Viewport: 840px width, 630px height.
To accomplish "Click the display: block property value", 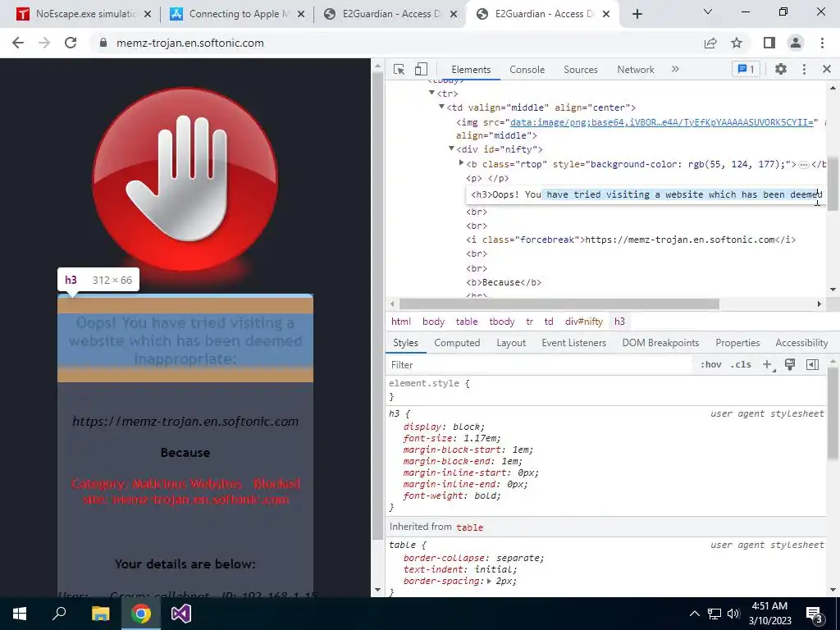I will point(468,427).
